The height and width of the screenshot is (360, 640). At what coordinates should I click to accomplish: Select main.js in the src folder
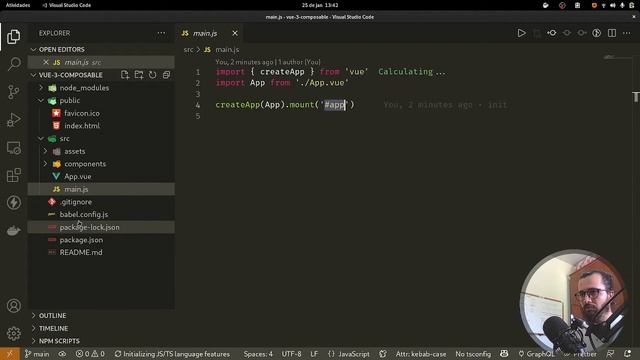[x=101, y=189]
